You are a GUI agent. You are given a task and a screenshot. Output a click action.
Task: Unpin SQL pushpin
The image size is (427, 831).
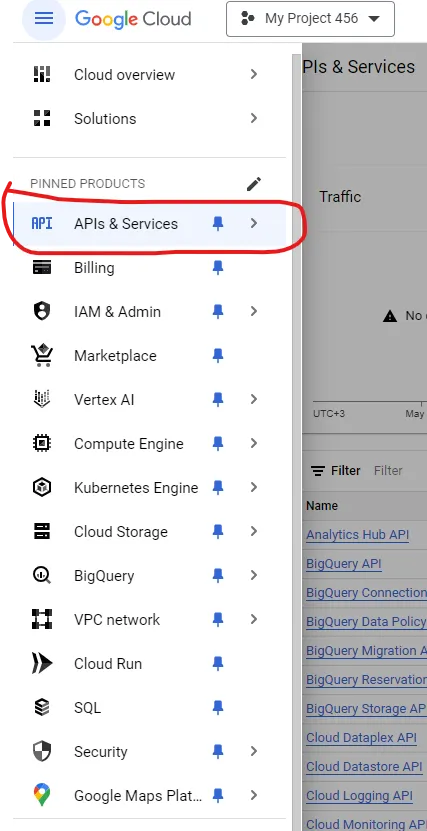[218, 708]
